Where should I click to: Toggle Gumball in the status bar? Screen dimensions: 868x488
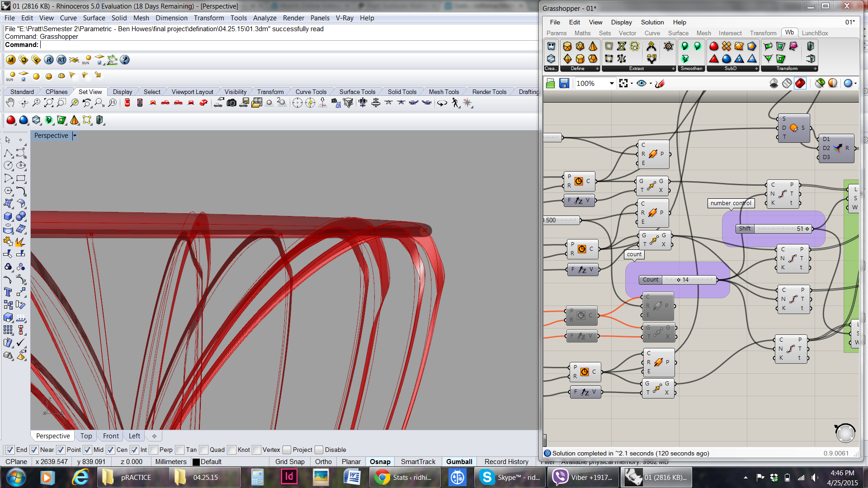coord(459,462)
